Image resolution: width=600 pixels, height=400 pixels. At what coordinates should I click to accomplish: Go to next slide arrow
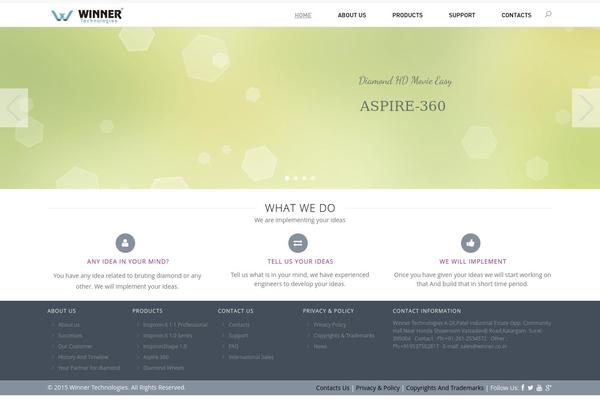click(586, 108)
